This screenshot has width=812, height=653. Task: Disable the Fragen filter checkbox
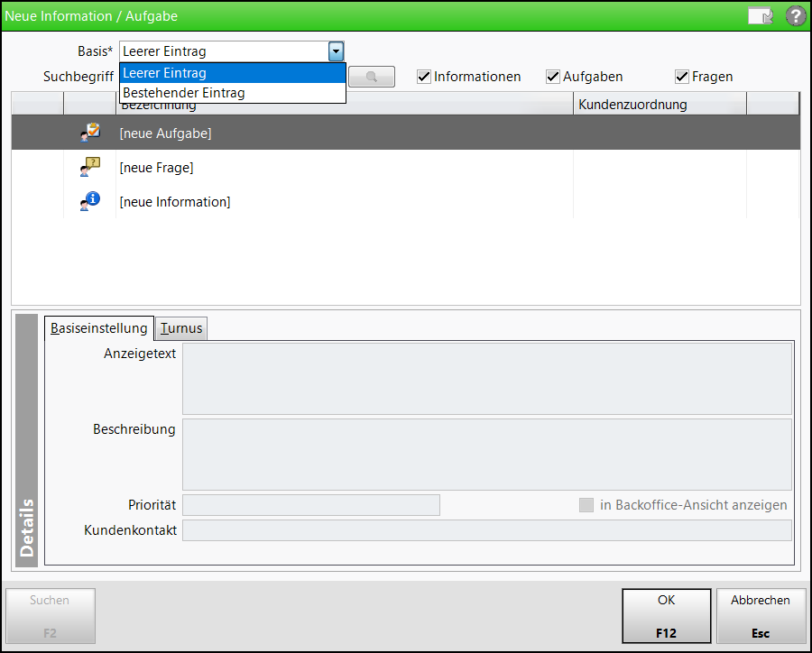(x=682, y=77)
